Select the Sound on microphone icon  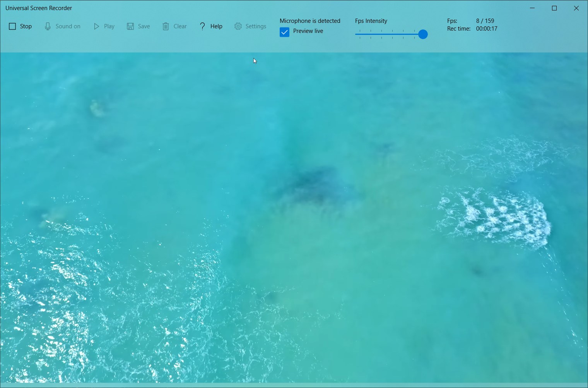coord(48,26)
